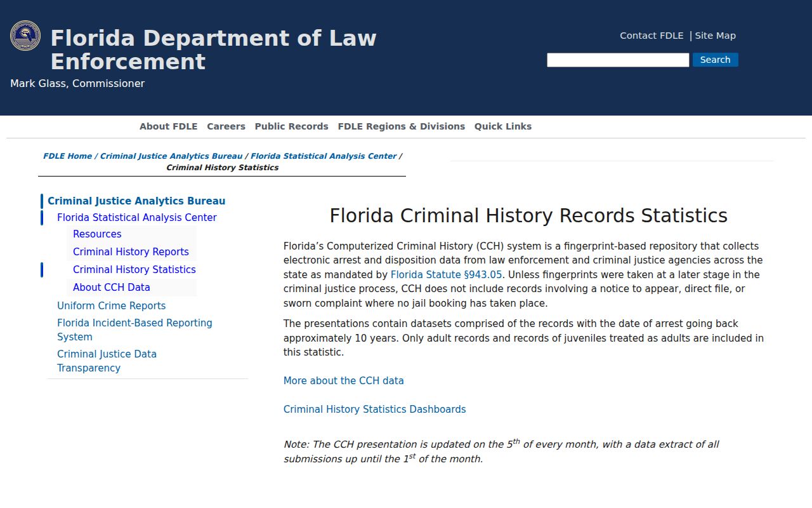Select Criminal Justice Analytics Bureau sidebar heading
The height and width of the screenshot is (508, 812).
pyautogui.click(x=136, y=201)
